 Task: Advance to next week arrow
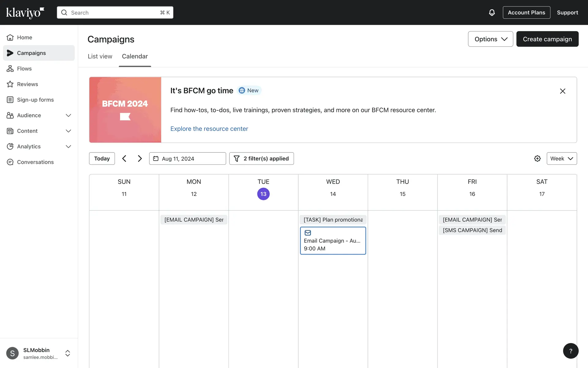[140, 159]
